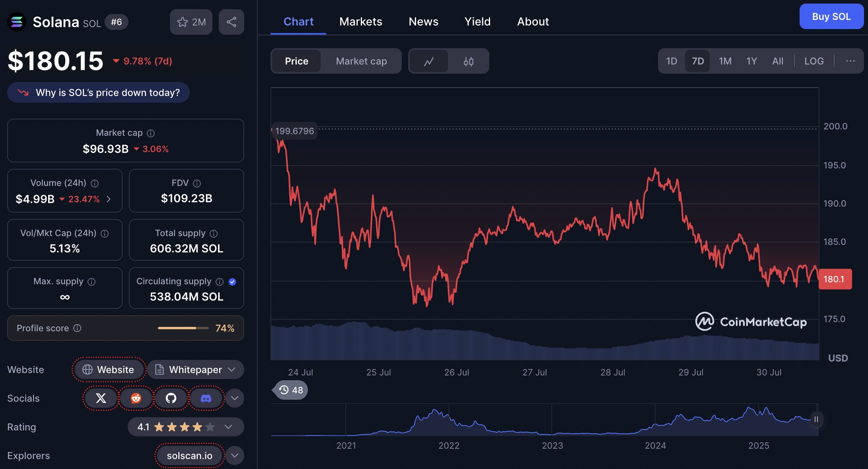Click Why is SOL's price down today
868x469 pixels.
(x=98, y=92)
